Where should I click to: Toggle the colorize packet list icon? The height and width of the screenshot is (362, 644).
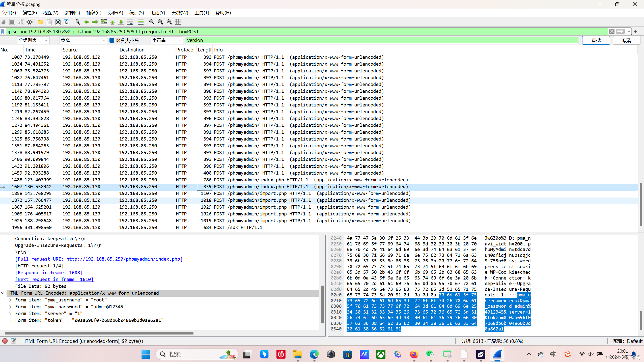point(141,22)
